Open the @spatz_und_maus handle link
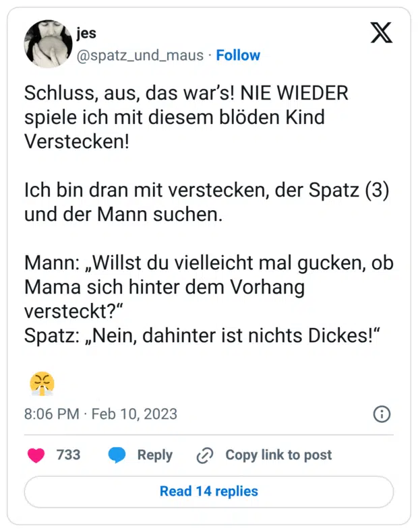 (140, 55)
